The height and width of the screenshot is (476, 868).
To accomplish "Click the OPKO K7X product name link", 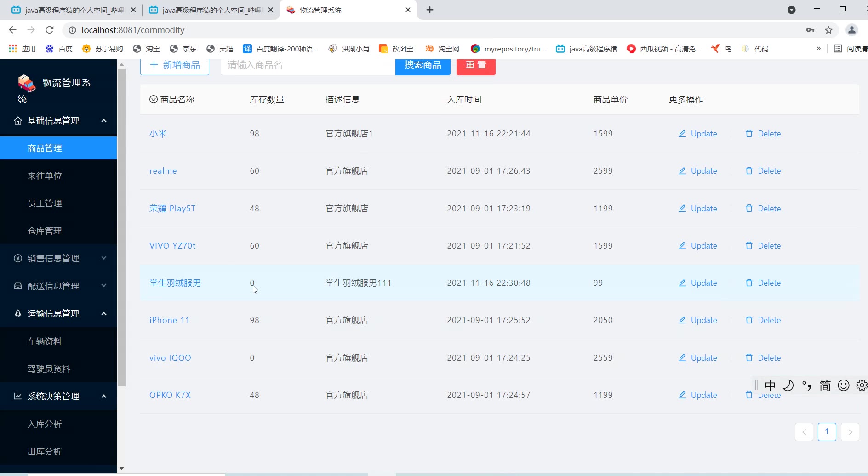I will point(170,395).
